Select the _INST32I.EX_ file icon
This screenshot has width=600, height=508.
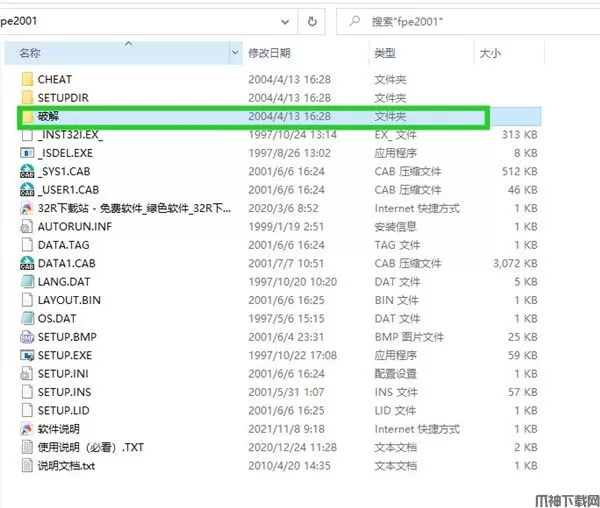[27, 135]
